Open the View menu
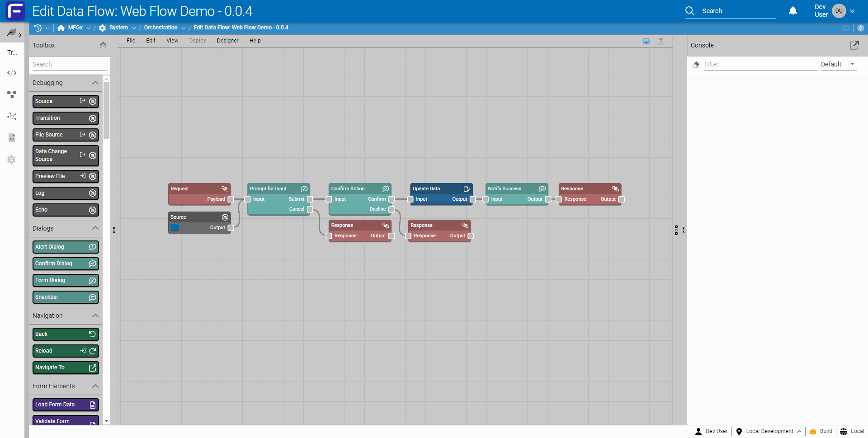868x438 pixels. coord(172,41)
